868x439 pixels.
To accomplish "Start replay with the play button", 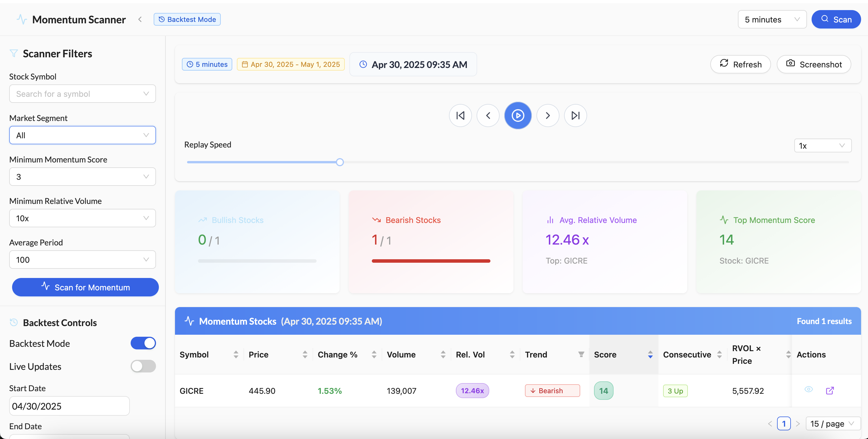I will pos(518,116).
